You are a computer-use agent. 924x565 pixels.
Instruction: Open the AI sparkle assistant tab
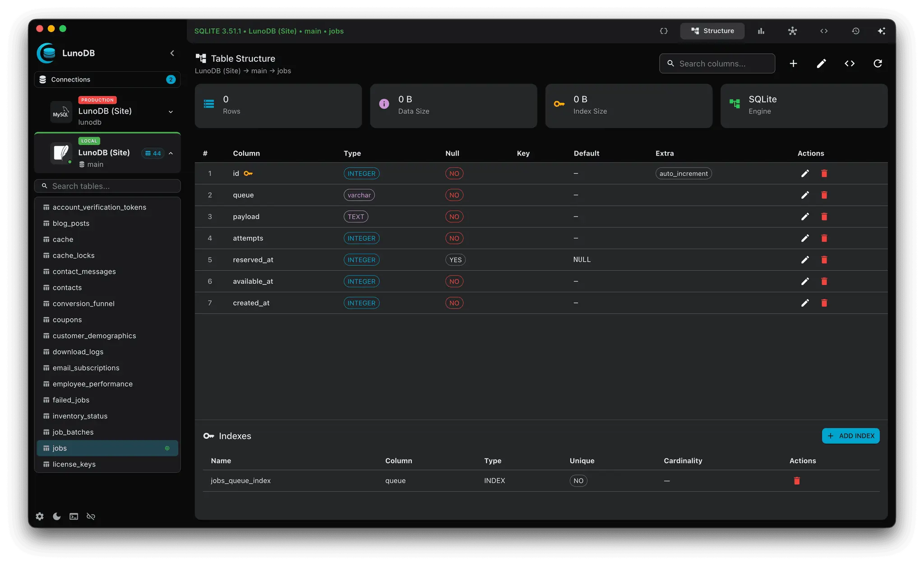882,31
